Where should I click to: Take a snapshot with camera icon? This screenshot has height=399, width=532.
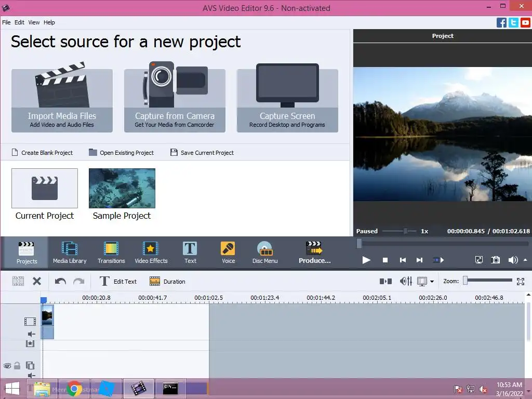495,260
